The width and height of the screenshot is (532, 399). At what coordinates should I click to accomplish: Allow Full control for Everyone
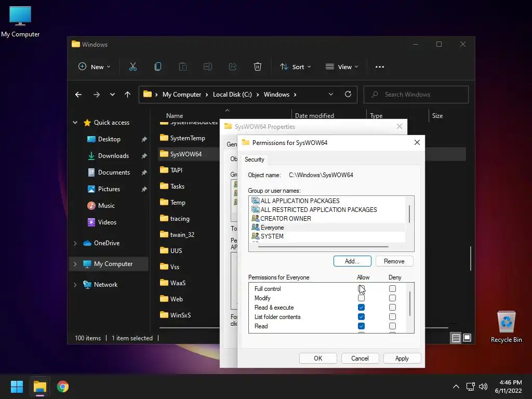(x=361, y=289)
